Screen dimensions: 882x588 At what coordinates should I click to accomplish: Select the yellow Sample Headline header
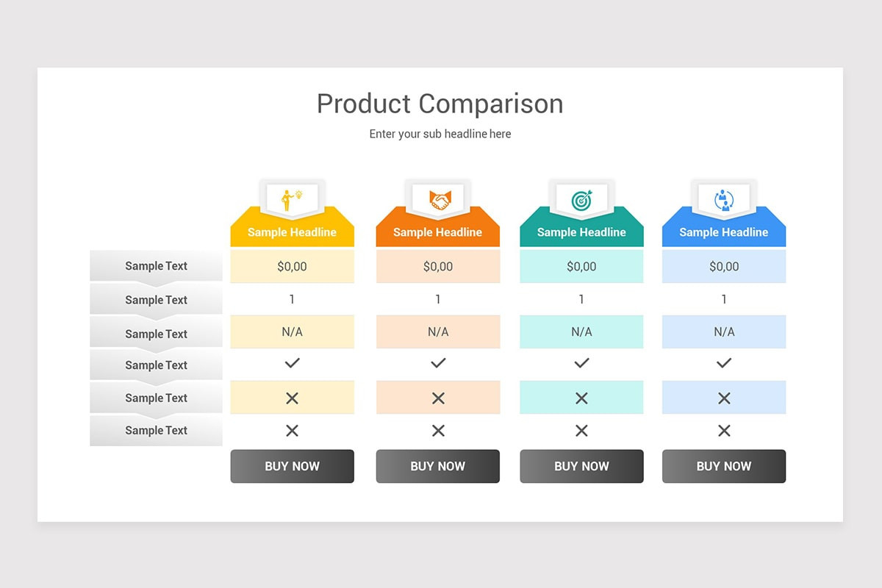coord(292,232)
